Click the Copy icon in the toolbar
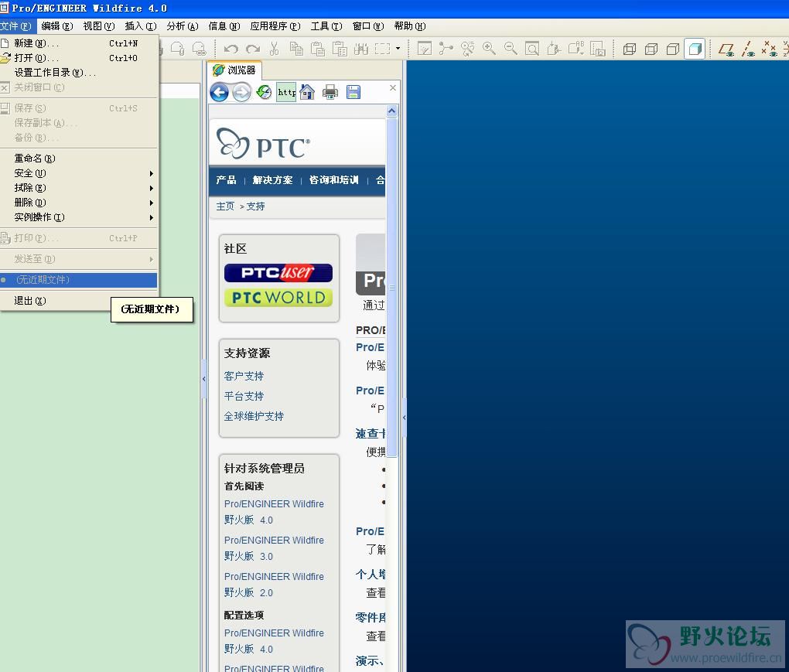 point(296,49)
